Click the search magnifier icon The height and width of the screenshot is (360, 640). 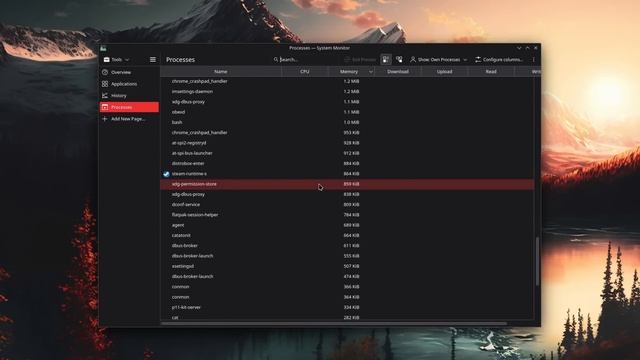click(276, 60)
